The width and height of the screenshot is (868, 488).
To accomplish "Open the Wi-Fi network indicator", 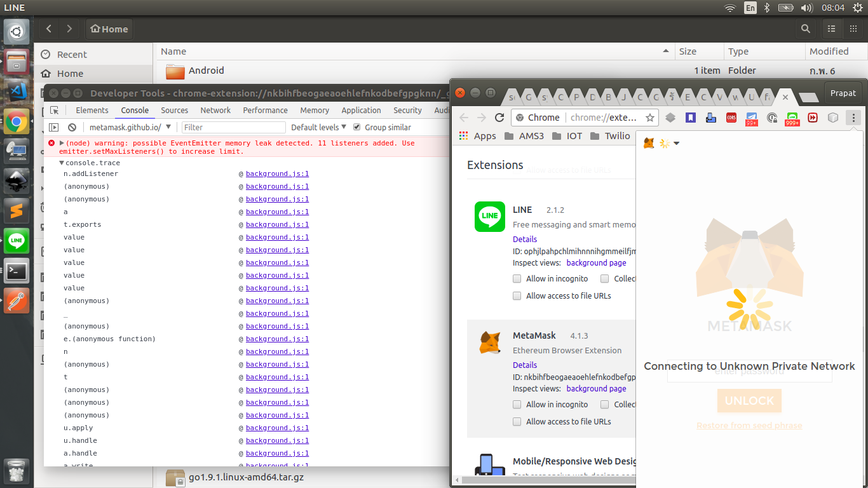I will pos(730,8).
